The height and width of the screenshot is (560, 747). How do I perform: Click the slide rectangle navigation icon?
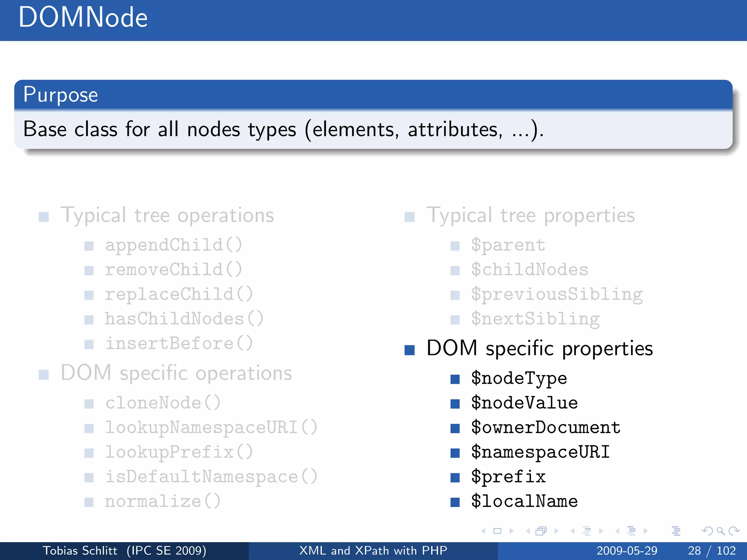click(497, 531)
